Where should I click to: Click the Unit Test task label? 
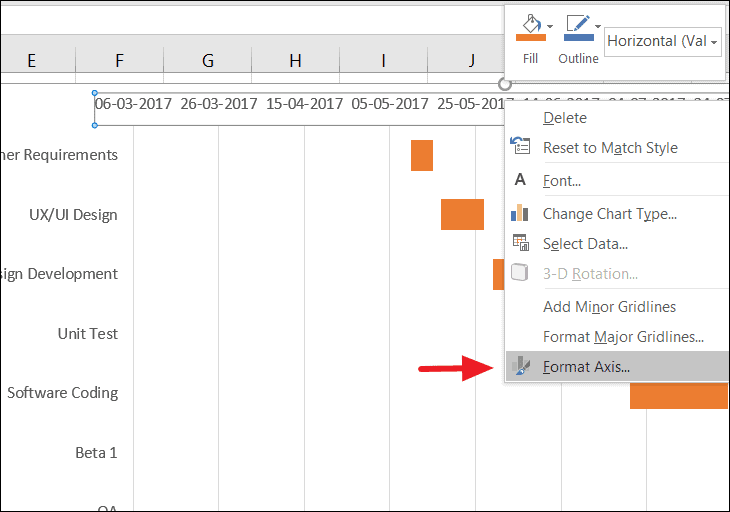88,334
